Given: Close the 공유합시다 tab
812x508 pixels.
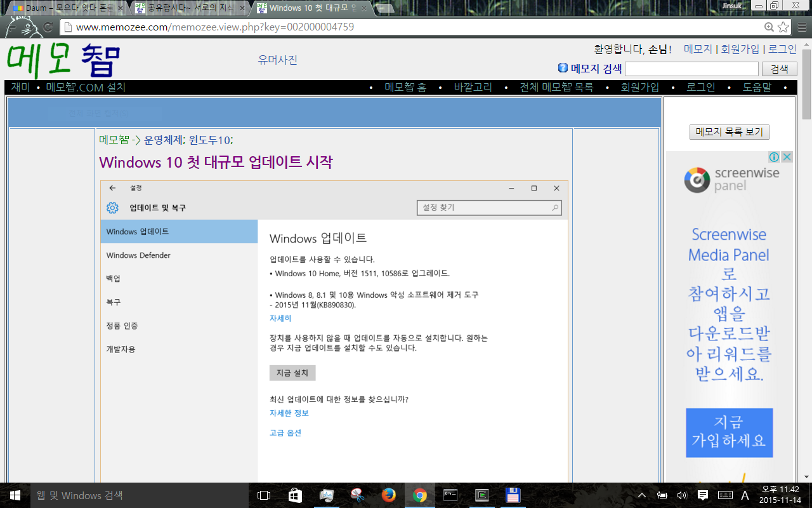Looking at the screenshot, I should 242,8.
